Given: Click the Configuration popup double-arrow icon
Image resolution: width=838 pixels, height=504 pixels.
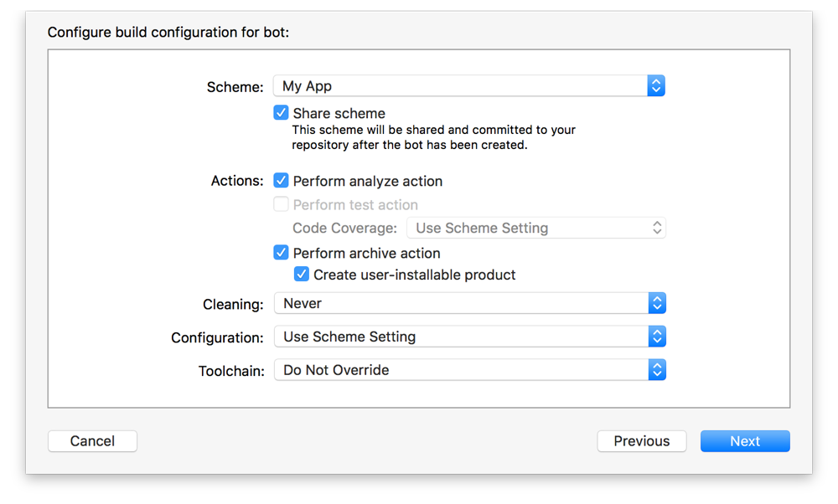Looking at the screenshot, I should pos(657,337).
